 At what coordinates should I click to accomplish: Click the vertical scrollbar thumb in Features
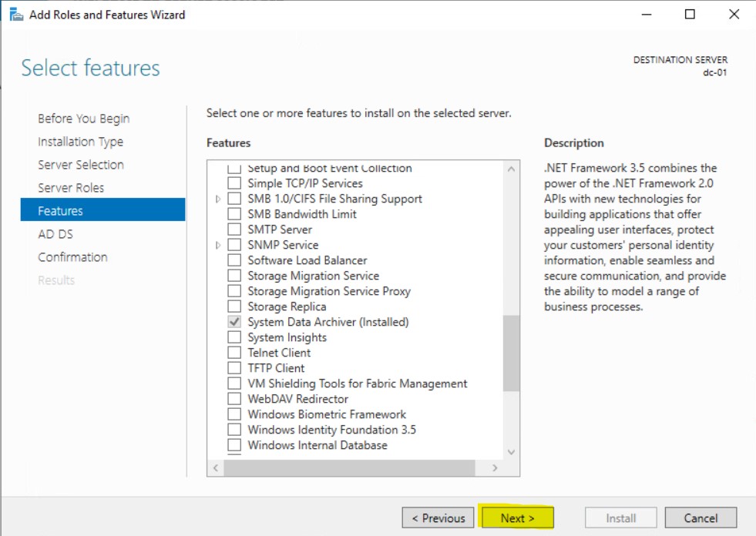point(511,353)
